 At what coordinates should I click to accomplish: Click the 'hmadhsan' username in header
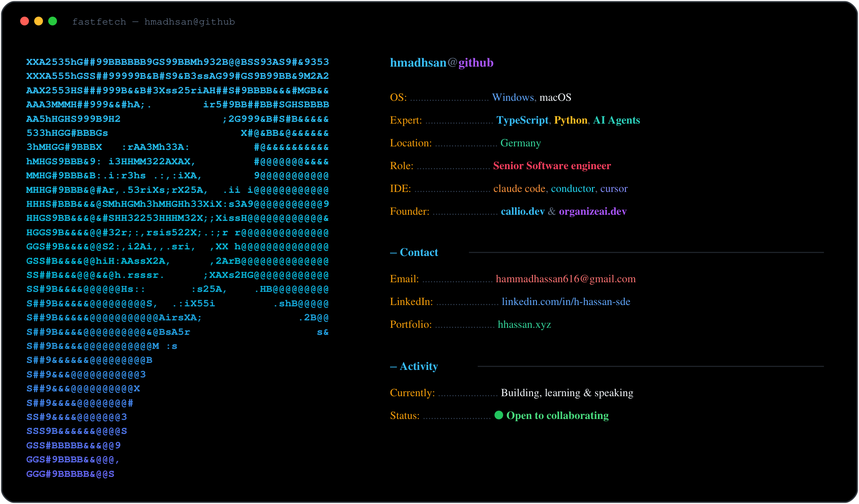click(x=418, y=63)
